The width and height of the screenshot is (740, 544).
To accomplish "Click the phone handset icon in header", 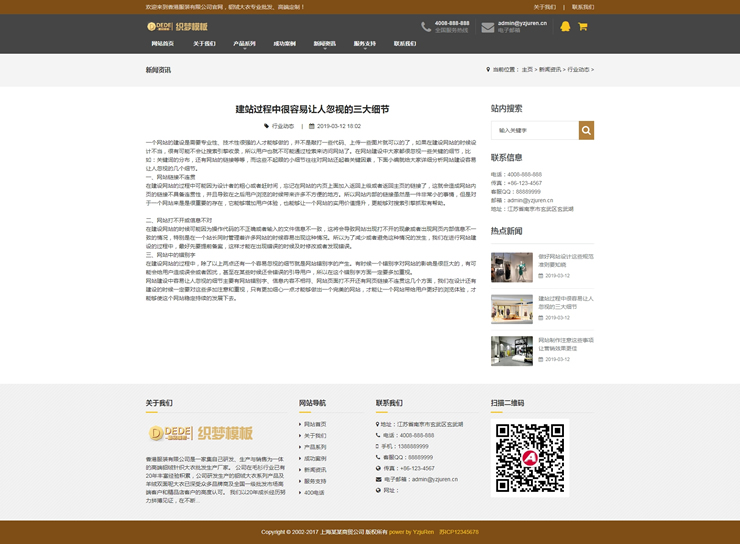I will [x=426, y=27].
